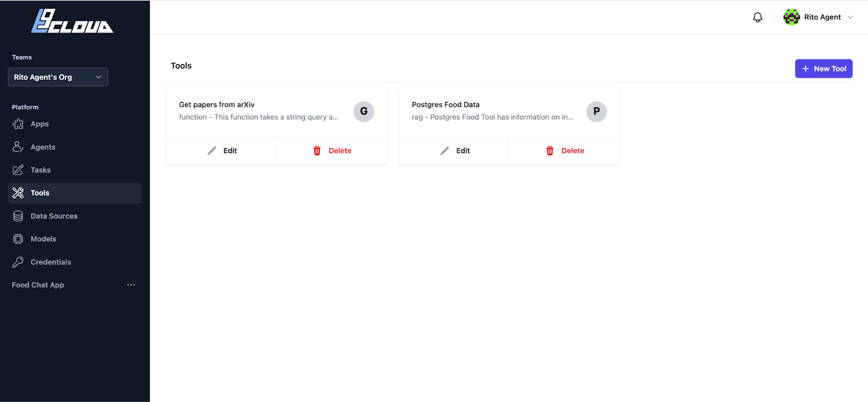Open the Food Chat App three-dots menu
This screenshot has width=868, height=402.
(131, 285)
